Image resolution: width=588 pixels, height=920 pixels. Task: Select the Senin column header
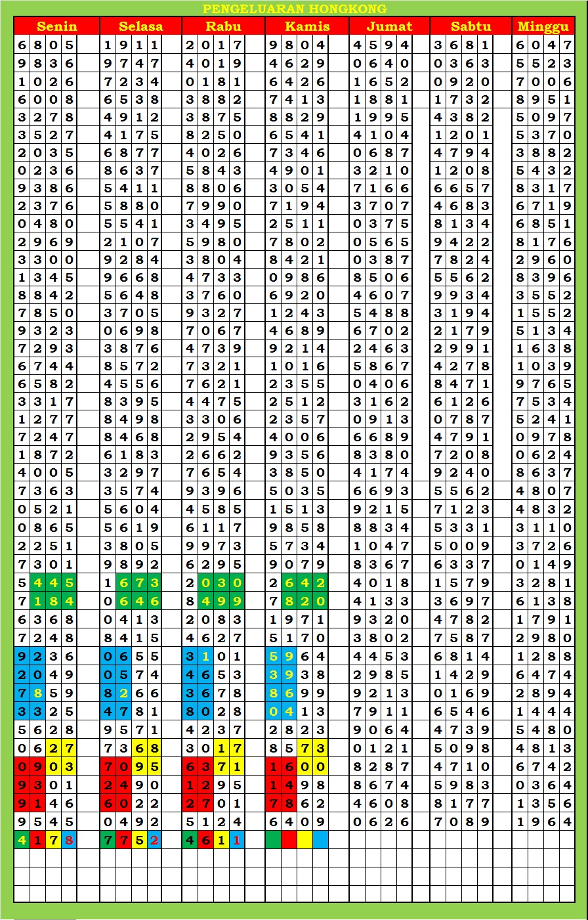click(x=57, y=26)
